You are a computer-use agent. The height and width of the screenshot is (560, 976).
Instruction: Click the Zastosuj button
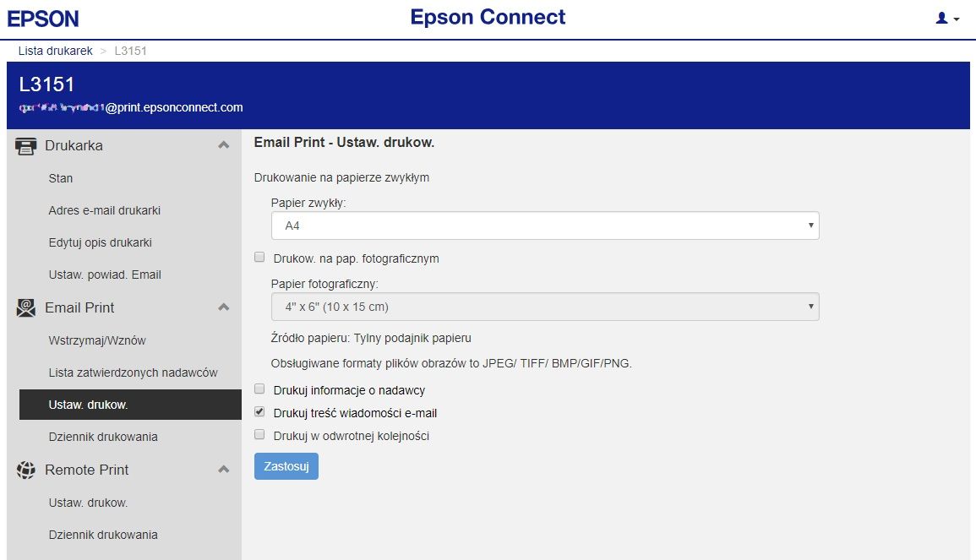pyautogui.click(x=286, y=466)
